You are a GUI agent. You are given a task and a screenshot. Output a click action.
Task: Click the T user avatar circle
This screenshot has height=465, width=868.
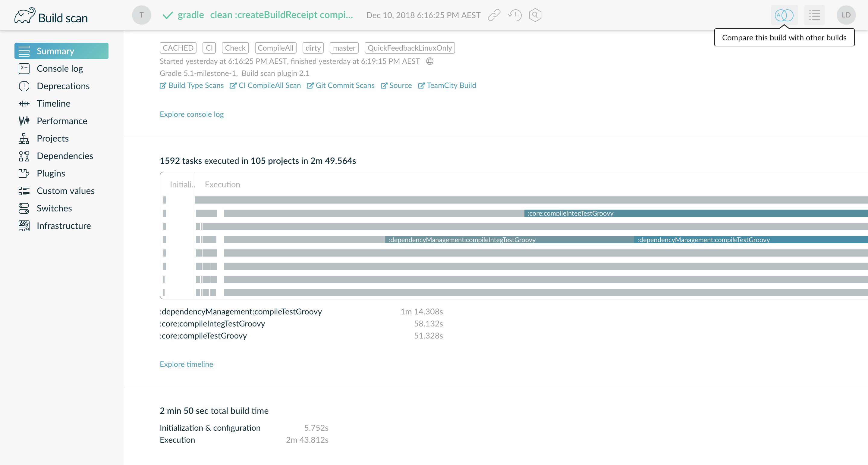click(142, 15)
